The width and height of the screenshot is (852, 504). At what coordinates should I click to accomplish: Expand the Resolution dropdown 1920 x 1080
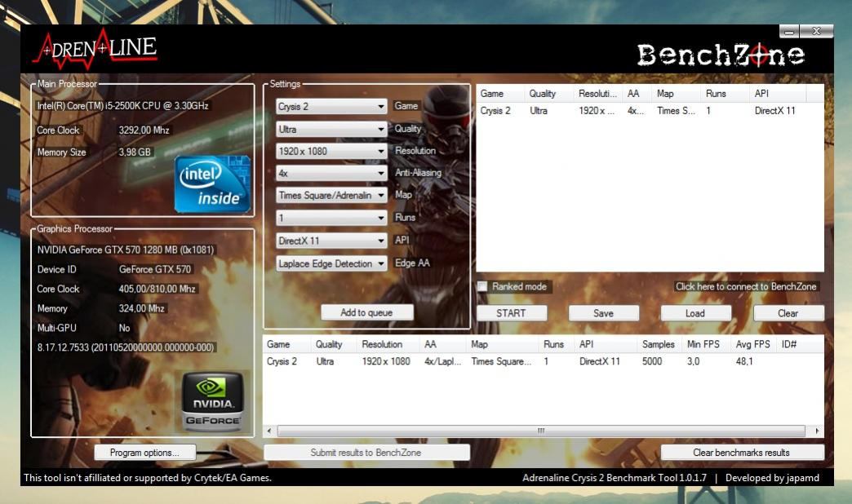coord(331,151)
